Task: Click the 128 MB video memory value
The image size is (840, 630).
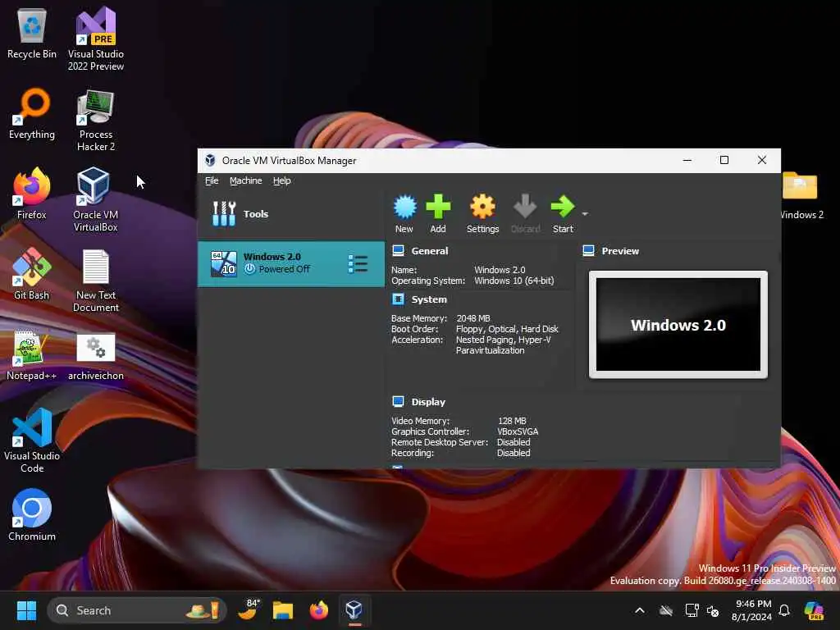Action: point(512,421)
